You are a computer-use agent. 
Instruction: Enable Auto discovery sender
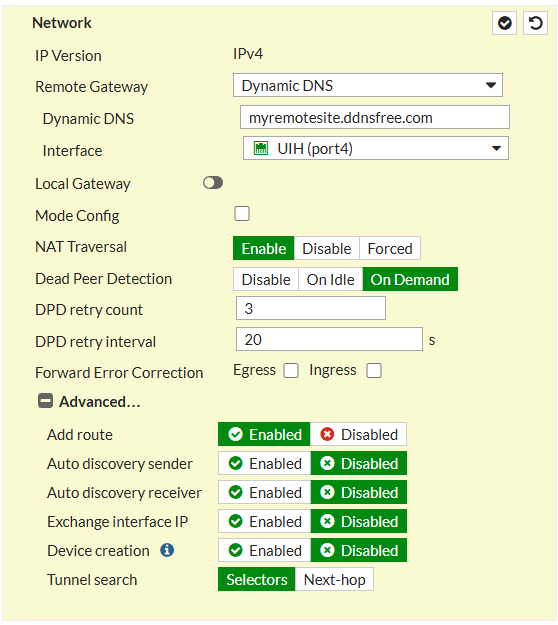click(265, 463)
